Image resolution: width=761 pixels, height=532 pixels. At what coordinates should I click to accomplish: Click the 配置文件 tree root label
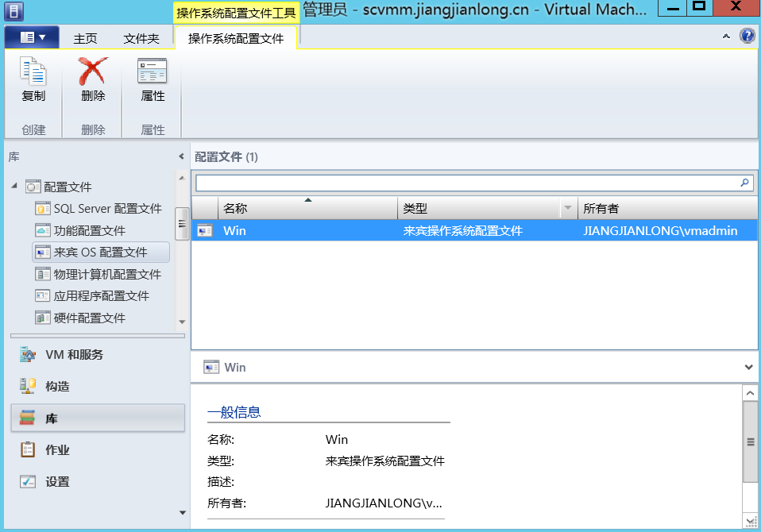(68, 187)
